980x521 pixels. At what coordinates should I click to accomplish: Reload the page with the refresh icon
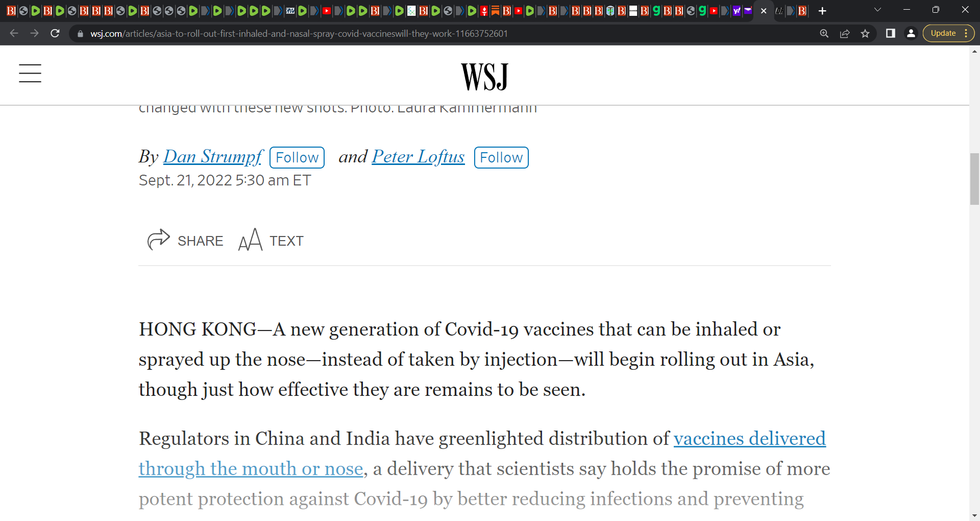click(x=55, y=33)
